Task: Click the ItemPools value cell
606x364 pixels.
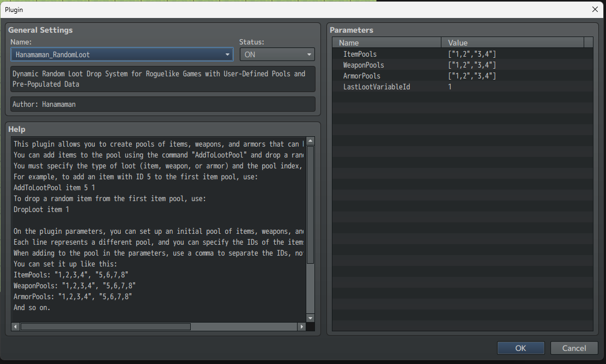Action: point(472,54)
